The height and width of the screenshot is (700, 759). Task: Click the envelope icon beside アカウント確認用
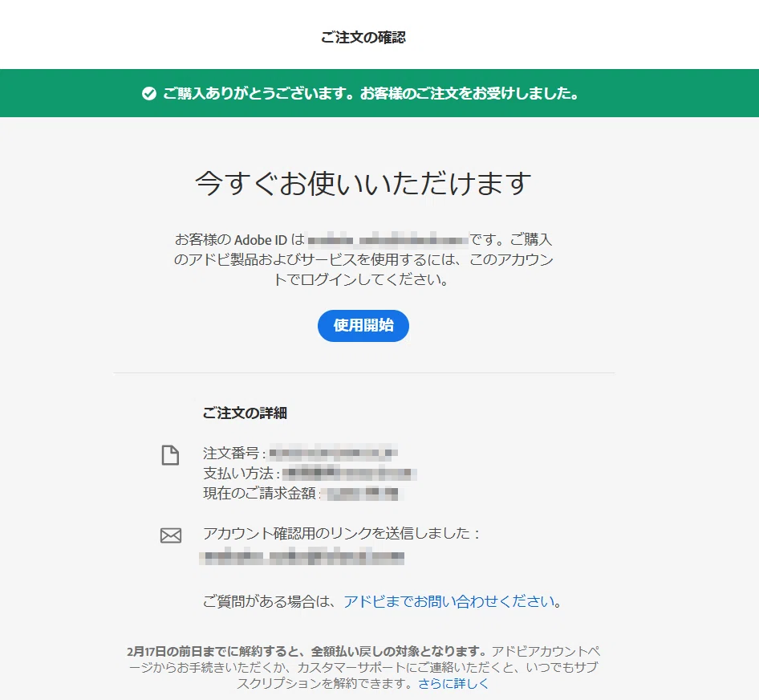pos(170,535)
